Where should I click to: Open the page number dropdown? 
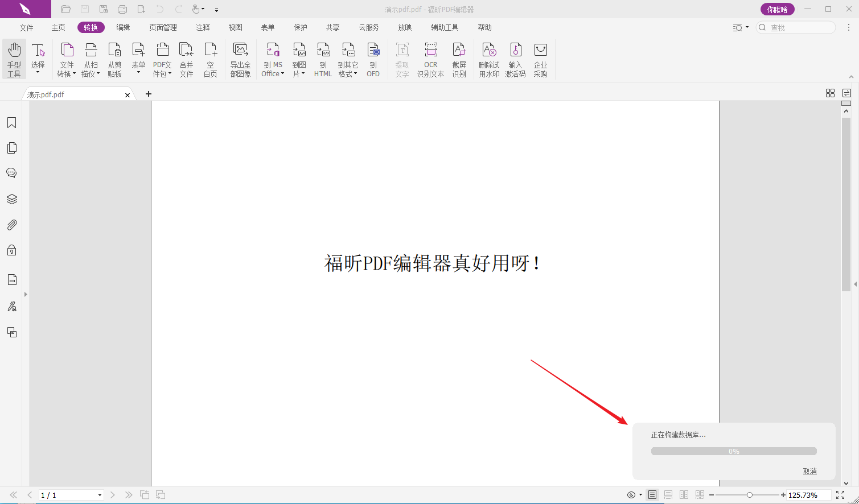100,495
